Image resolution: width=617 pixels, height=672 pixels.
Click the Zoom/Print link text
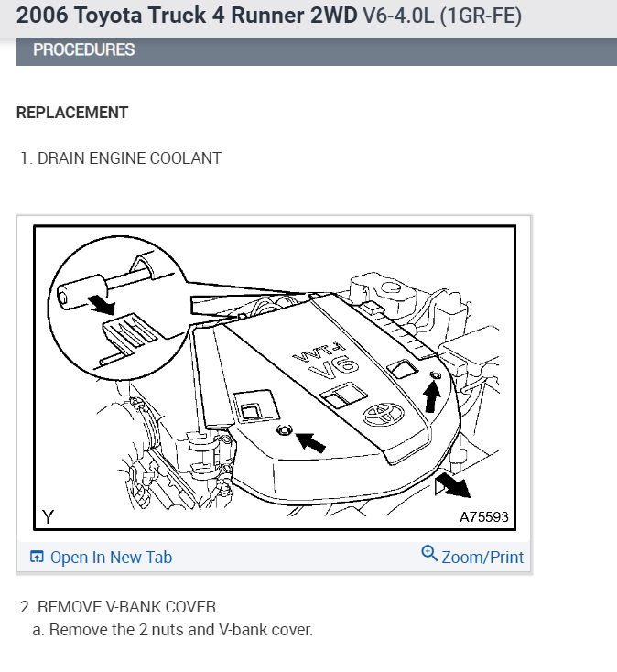[482, 558]
